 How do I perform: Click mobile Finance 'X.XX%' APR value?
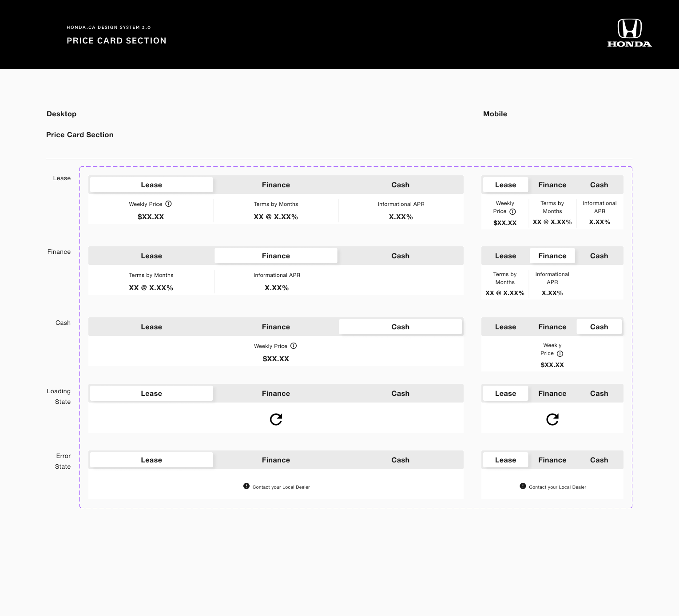(x=552, y=293)
